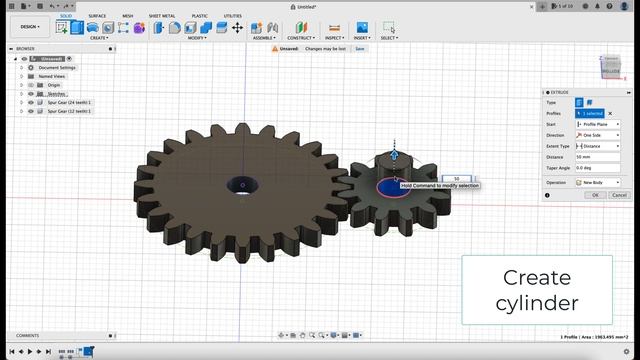Image resolution: width=640 pixels, height=360 pixels.
Task: Play the timeline
Action: click(30, 351)
